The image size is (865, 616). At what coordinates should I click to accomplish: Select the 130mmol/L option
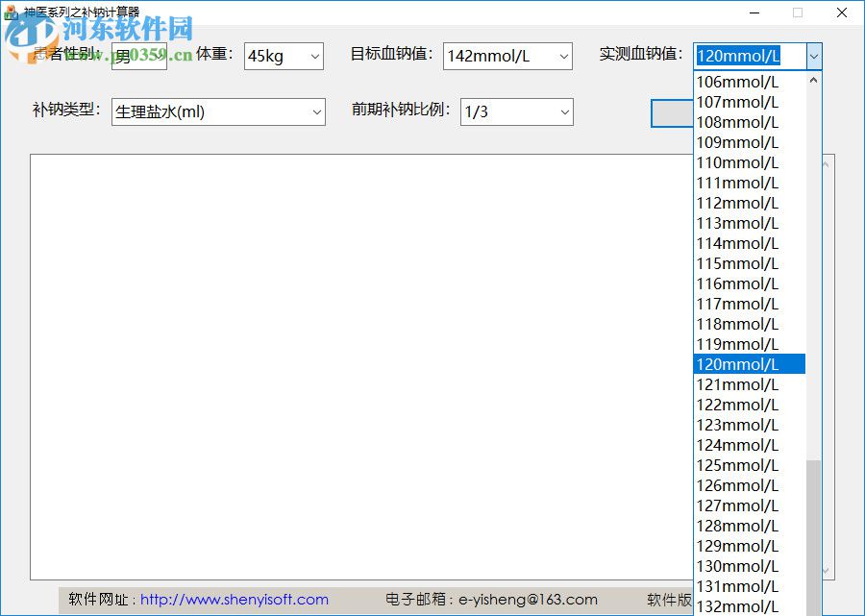[749, 566]
